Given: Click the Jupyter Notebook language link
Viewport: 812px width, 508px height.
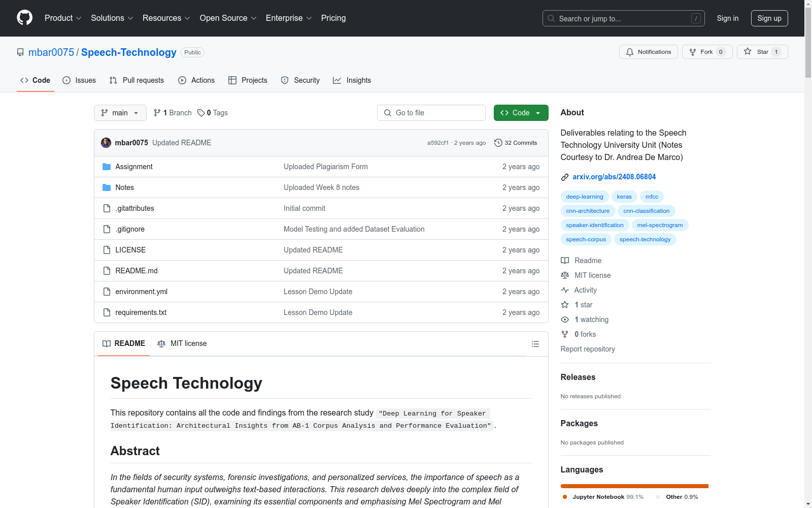Looking at the screenshot, I should tap(603, 497).
